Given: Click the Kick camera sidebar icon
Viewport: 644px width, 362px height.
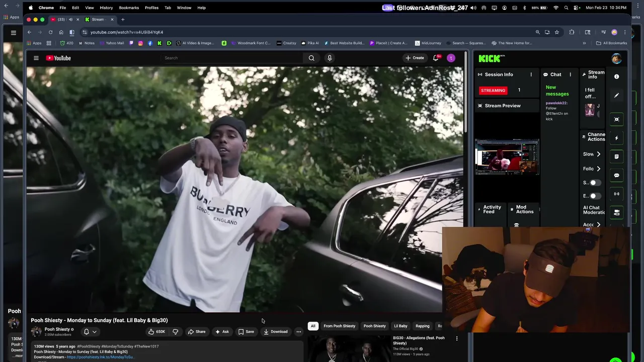Looking at the screenshot, I should [x=616, y=212].
